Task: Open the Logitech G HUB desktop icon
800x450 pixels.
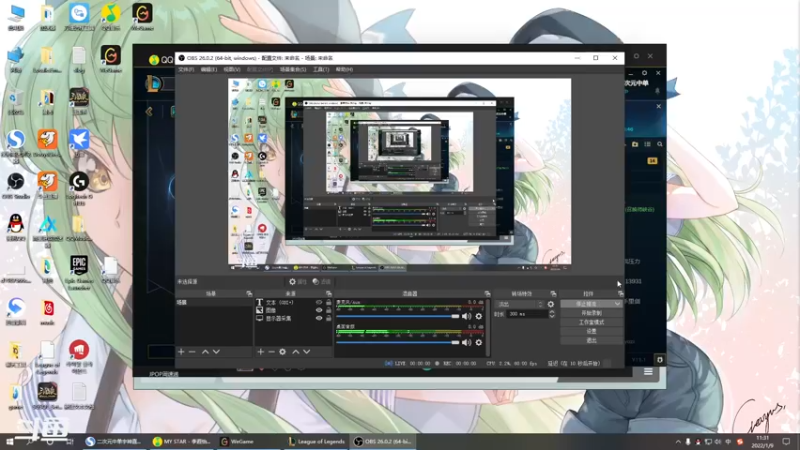Action: 79,188
